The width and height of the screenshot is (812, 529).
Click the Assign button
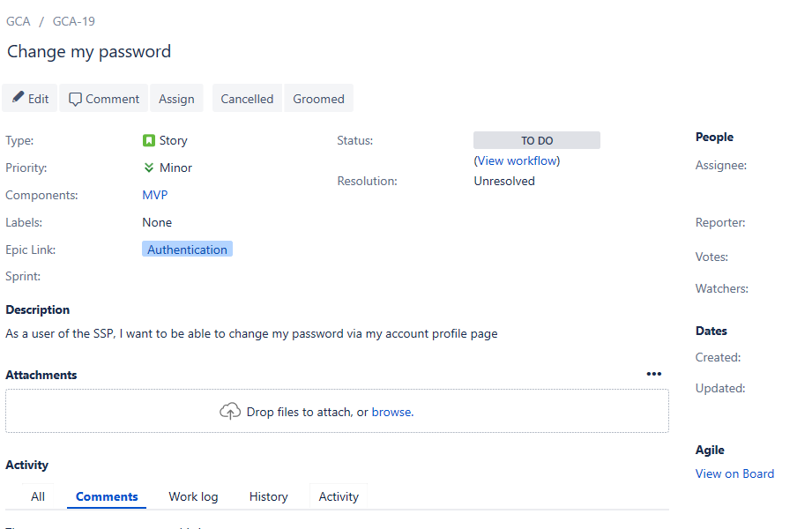(176, 99)
